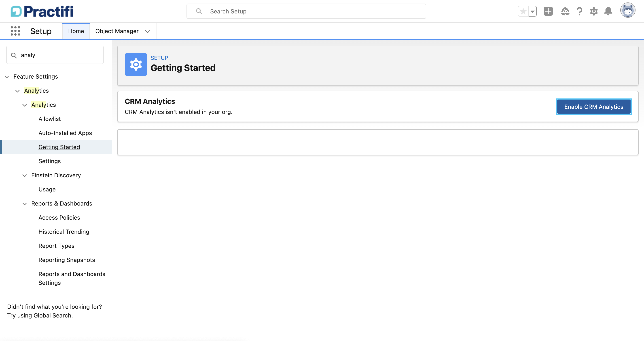Click the favorites star icon

click(x=523, y=11)
